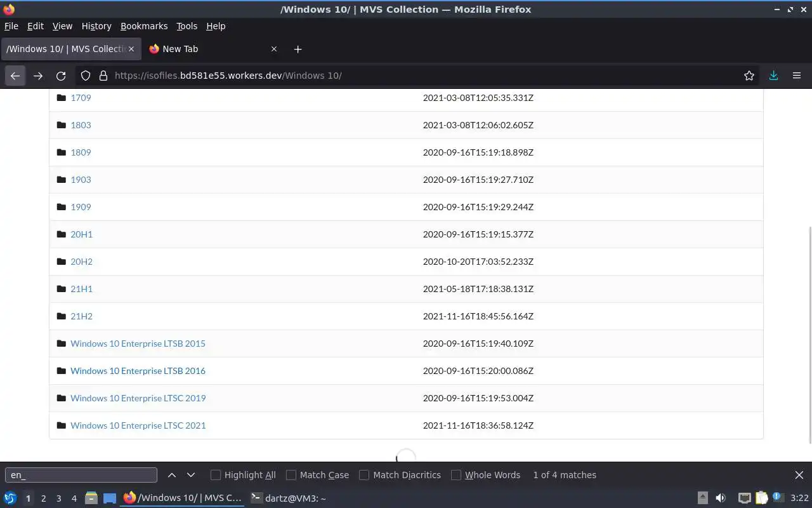Switch to workspace 2
The height and width of the screenshot is (508, 812).
pyautogui.click(x=43, y=498)
